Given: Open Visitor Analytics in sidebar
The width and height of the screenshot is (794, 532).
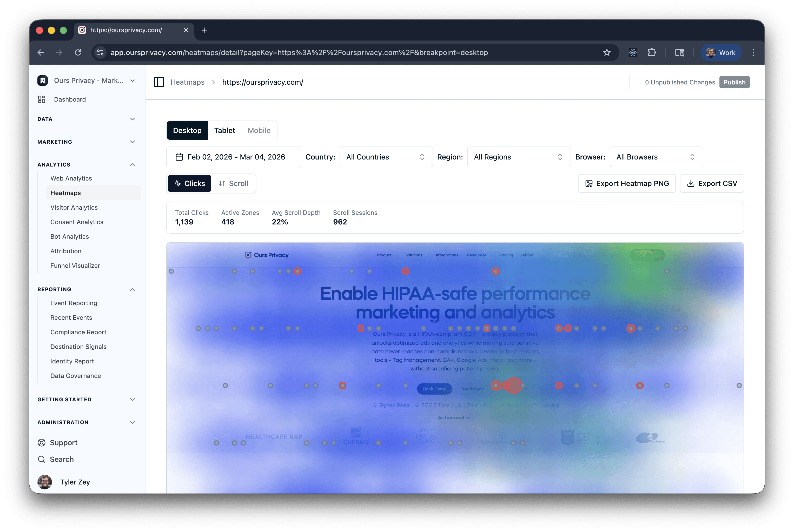Looking at the screenshot, I should tap(74, 207).
